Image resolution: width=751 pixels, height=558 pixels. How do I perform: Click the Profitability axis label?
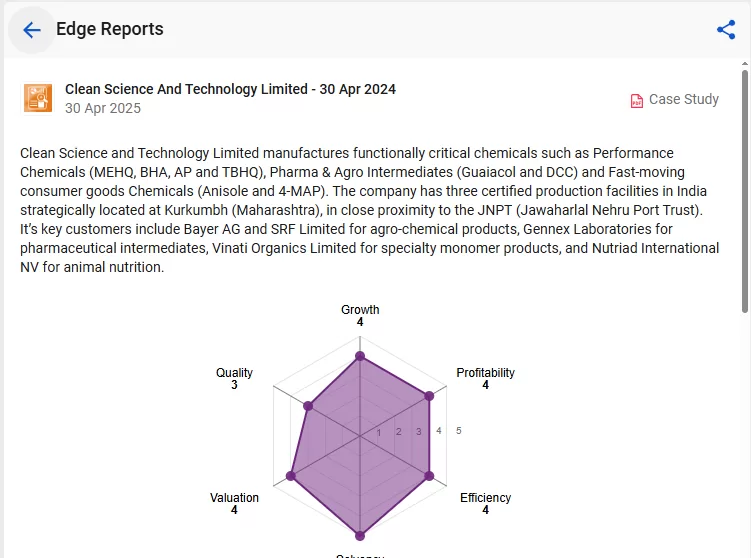pyautogui.click(x=485, y=373)
